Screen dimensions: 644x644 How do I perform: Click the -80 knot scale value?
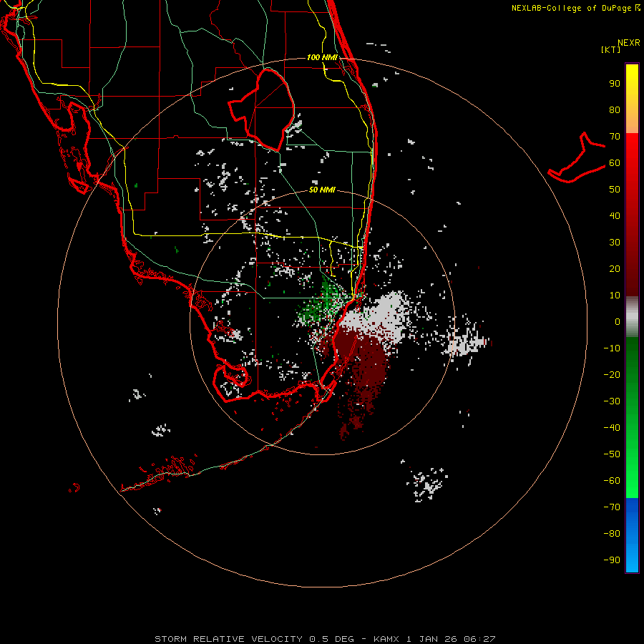(612, 534)
